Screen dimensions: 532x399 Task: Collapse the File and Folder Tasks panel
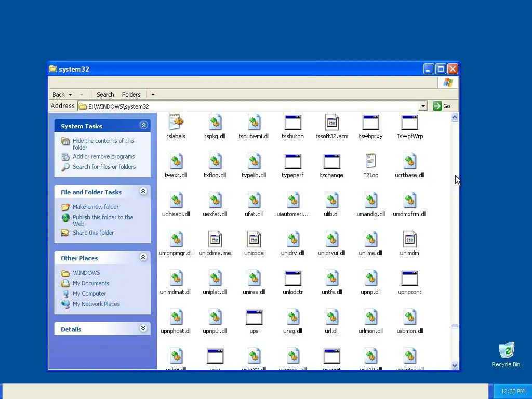pyautogui.click(x=143, y=191)
